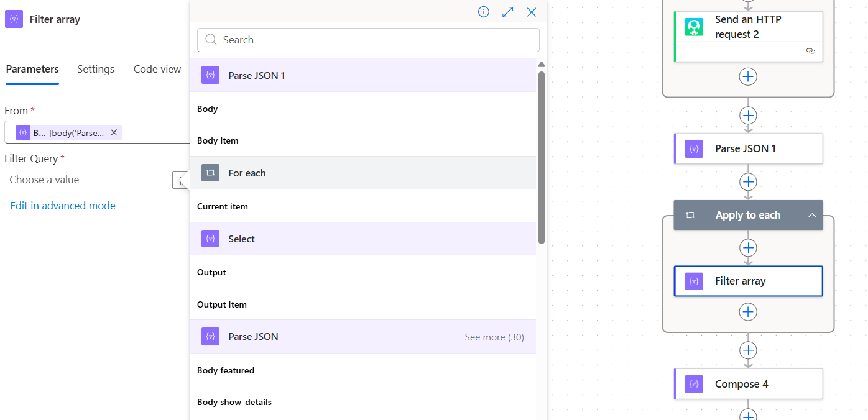
Task: Click the Send an HTTP request 2 connector icon
Action: (x=694, y=27)
